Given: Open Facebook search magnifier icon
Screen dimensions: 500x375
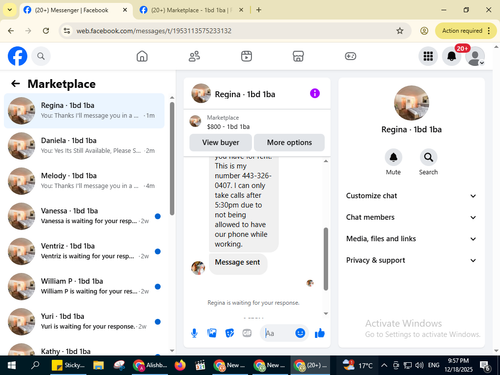Looking at the screenshot, I should 41,56.
